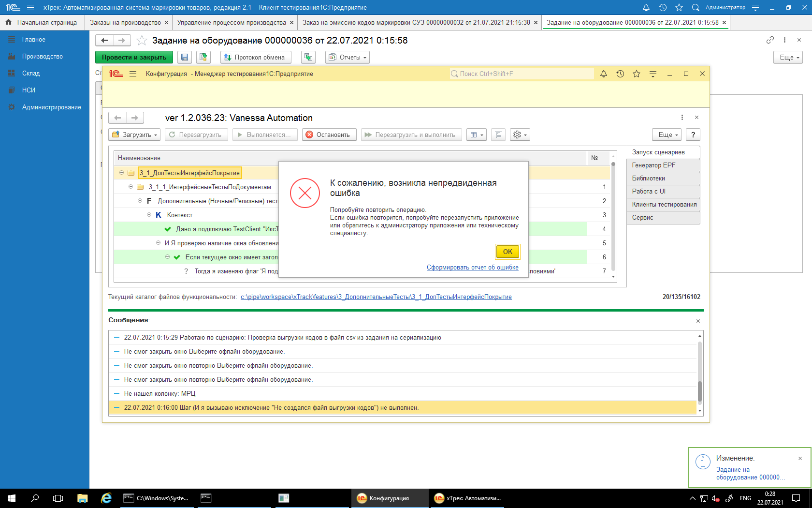
Task: Open the 'Загрузить' dropdown
Action: pyautogui.click(x=135, y=134)
